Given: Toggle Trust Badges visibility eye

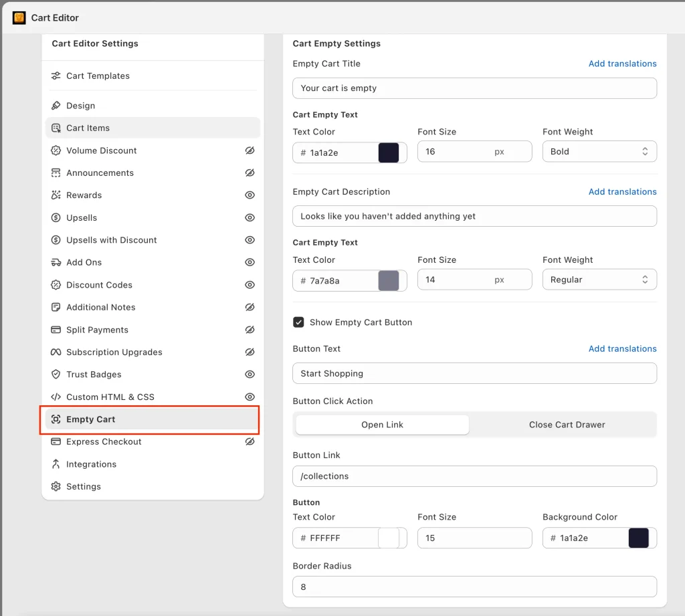Looking at the screenshot, I should (x=250, y=375).
